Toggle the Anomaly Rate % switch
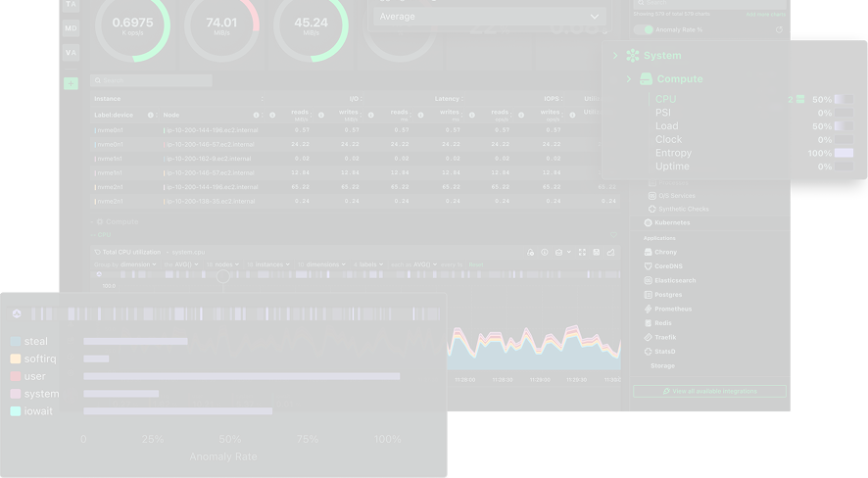868x478 pixels. [644, 29]
